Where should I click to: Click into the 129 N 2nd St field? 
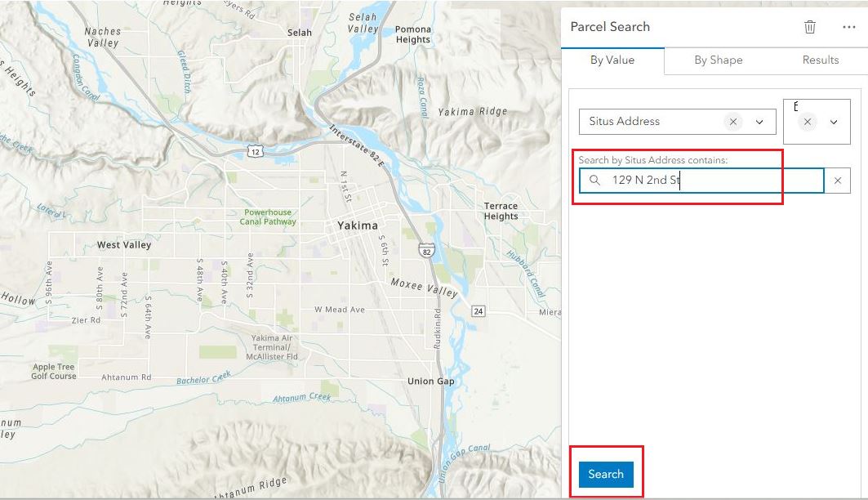[710, 181]
